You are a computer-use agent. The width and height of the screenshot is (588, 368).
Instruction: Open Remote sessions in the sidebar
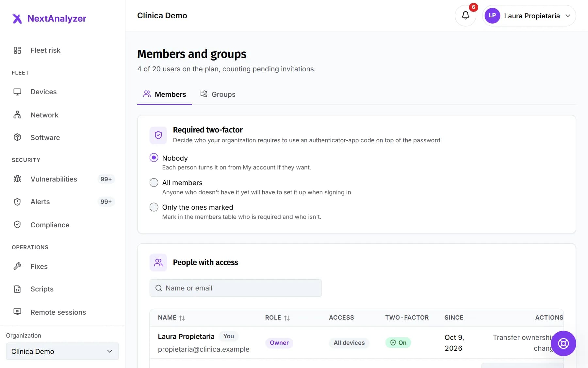click(62, 312)
